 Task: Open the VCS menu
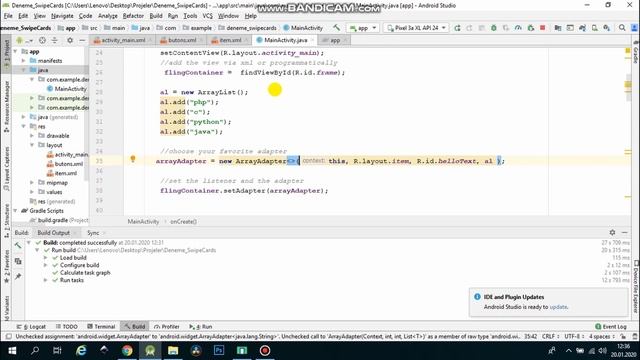coord(208,16)
